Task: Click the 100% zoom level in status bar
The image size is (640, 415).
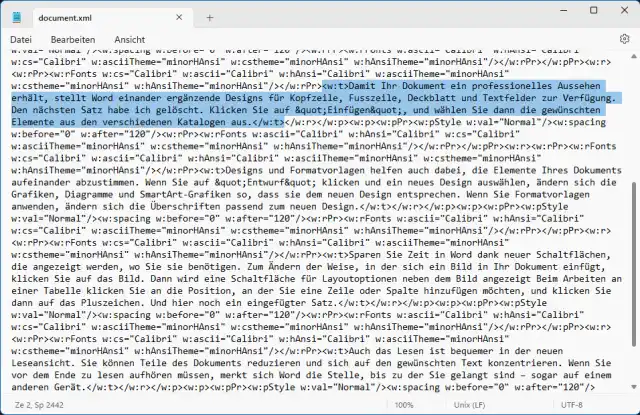Action: [x=404, y=405]
